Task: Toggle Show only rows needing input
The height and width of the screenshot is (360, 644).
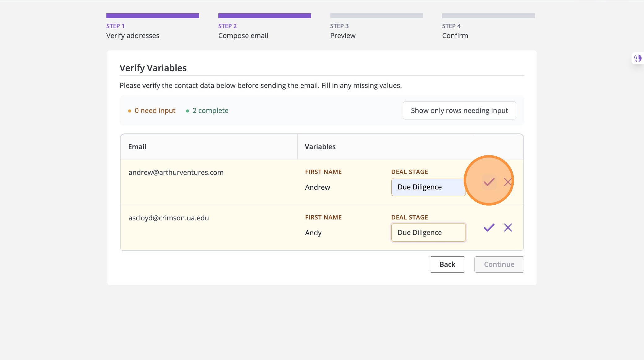Action: pyautogui.click(x=459, y=111)
